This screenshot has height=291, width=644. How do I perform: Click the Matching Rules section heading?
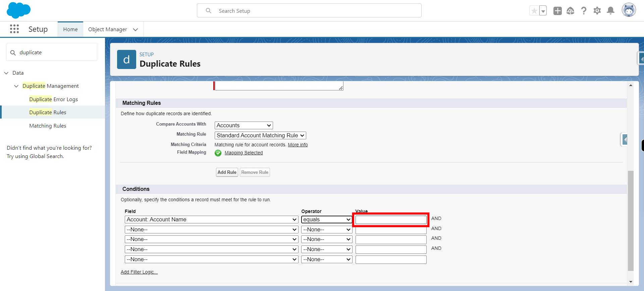pos(142,103)
